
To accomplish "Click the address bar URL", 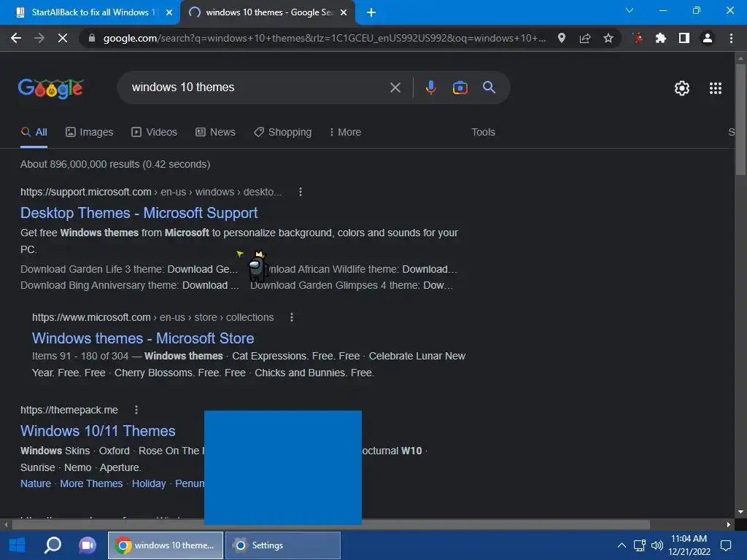I will [324, 38].
